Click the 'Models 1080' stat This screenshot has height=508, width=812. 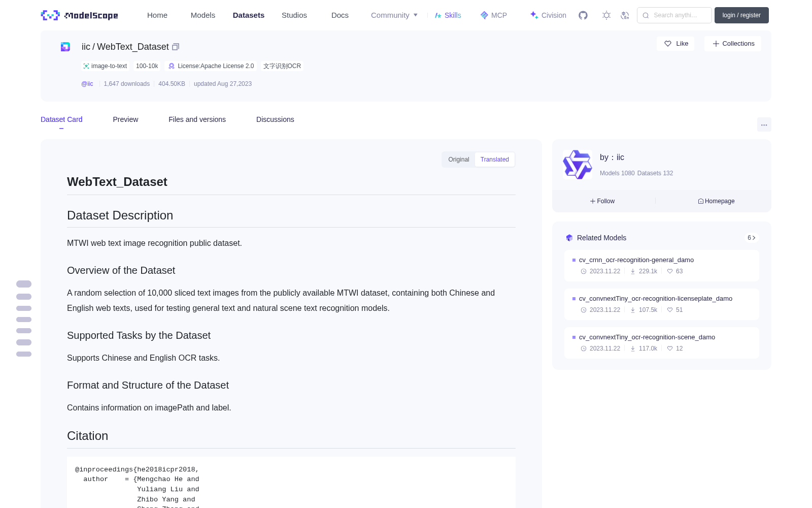[617, 173]
